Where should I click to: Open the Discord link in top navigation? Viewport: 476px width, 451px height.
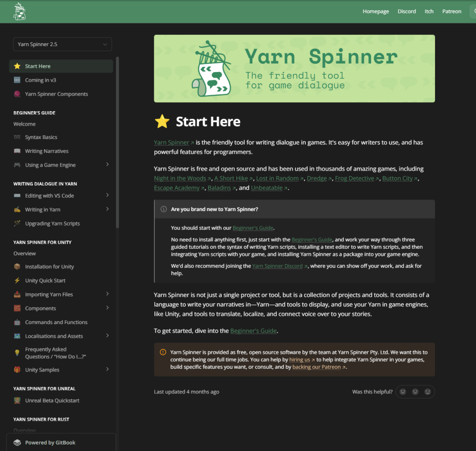[x=407, y=12]
